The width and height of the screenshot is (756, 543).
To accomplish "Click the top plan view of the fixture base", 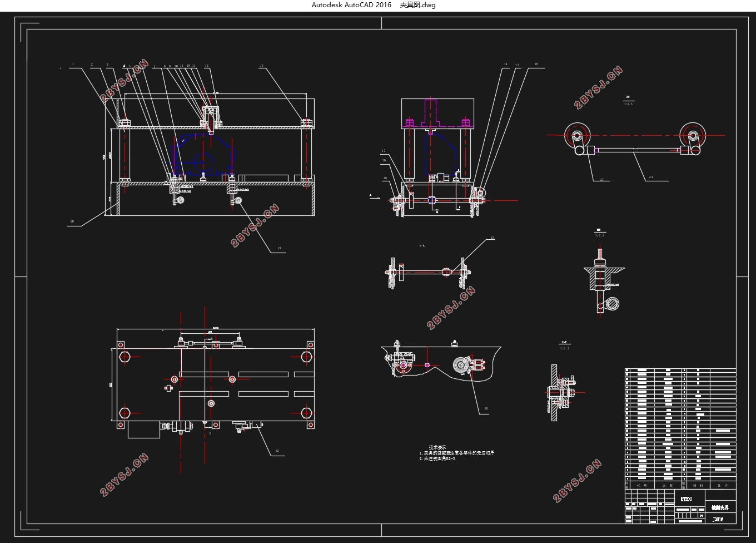I will pyautogui.click(x=216, y=384).
